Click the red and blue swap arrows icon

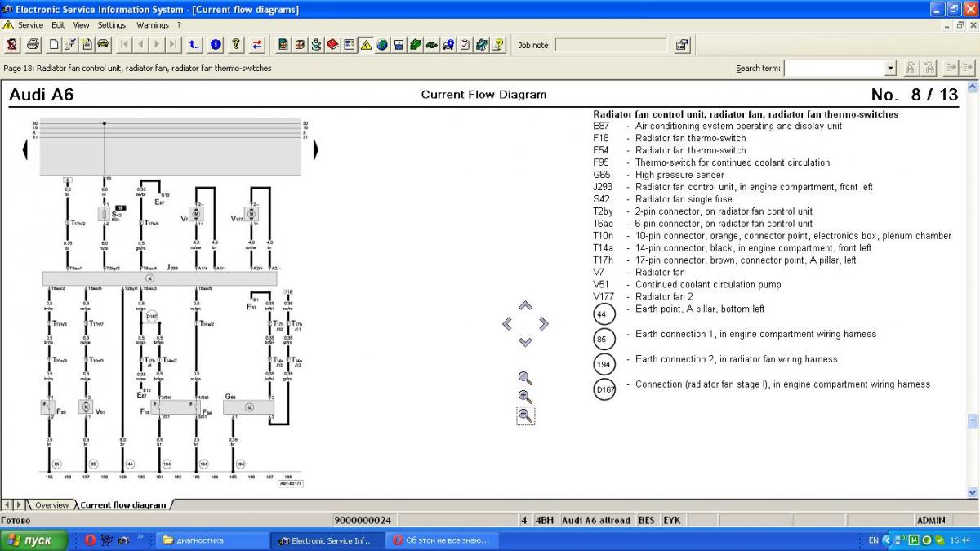pyautogui.click(x=257, y=44)
